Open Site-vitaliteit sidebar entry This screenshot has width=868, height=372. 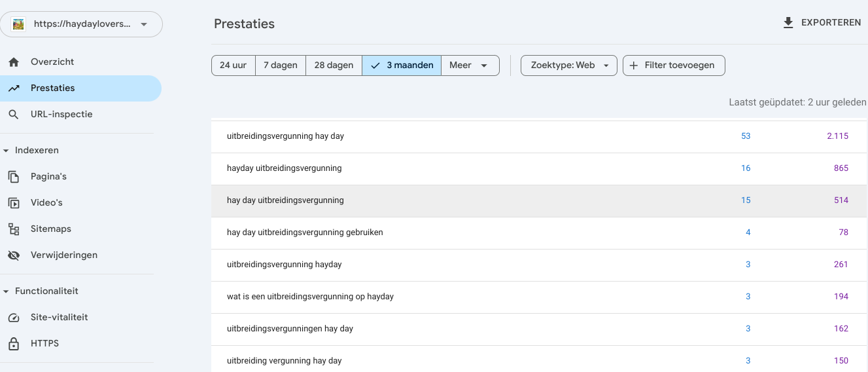coord(80,318)
